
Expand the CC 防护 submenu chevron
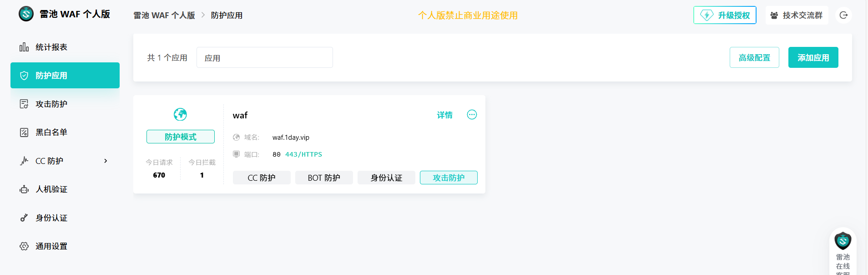[x=105, y=161]
